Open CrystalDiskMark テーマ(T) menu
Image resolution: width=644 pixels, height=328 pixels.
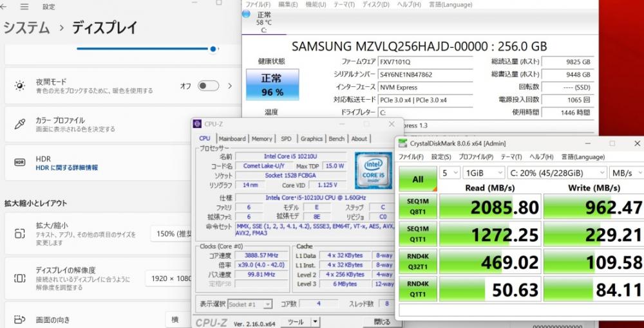tap(511, 157)
